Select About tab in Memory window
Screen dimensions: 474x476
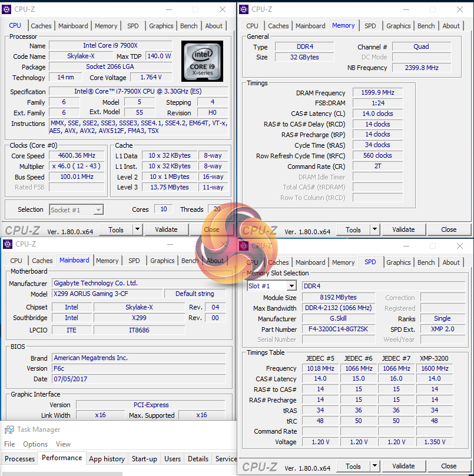[451, 26]
